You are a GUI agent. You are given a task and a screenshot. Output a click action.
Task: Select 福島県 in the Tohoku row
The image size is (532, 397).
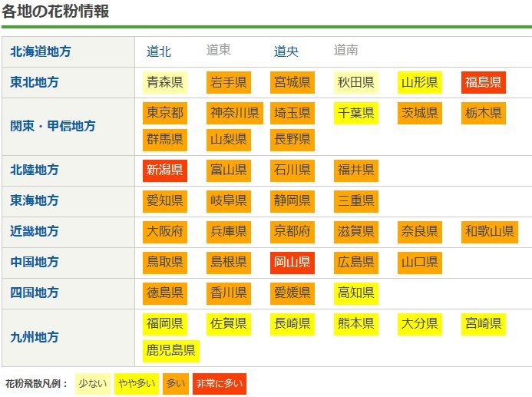483,82
